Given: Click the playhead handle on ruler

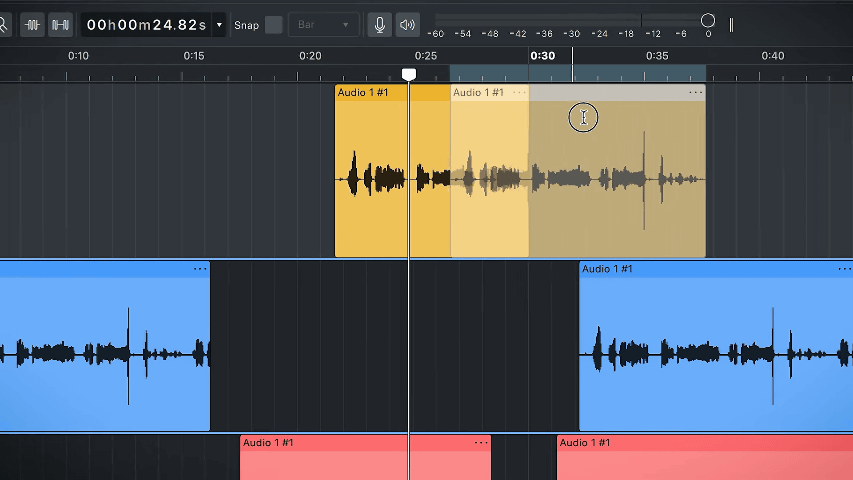Looking at the screenshot, I should 409,74.
